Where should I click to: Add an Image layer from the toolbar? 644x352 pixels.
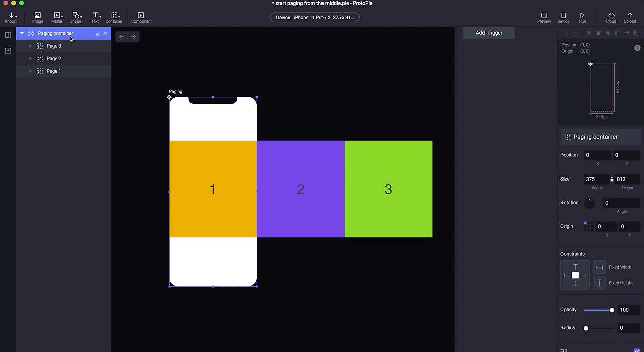pyautogui.click(x=38, y=18)
